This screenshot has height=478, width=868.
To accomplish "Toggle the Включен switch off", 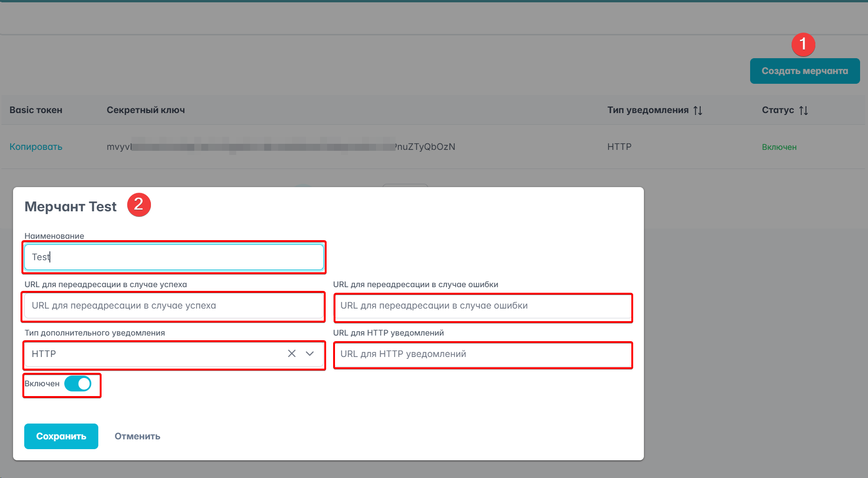I will click(78, 384).
